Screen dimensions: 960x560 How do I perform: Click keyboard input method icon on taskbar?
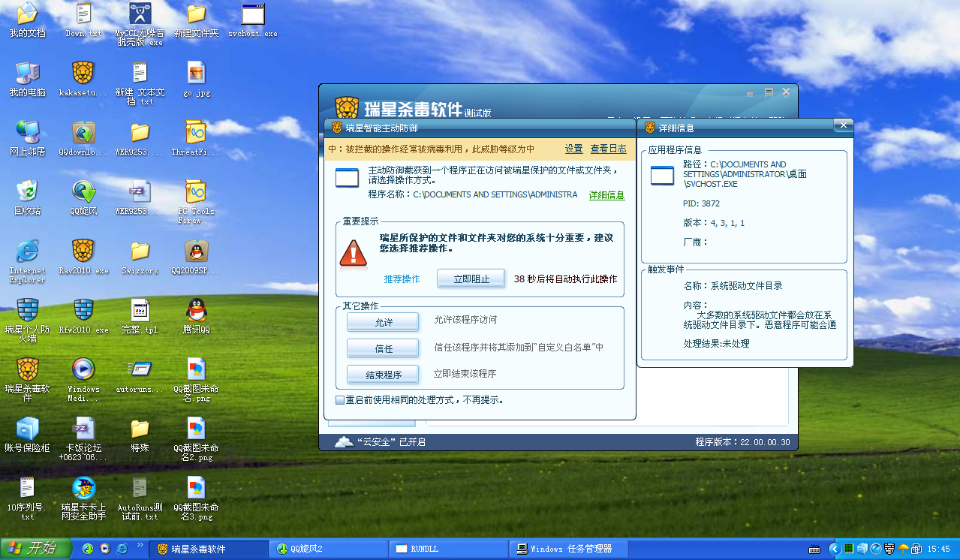click(814, 549)
